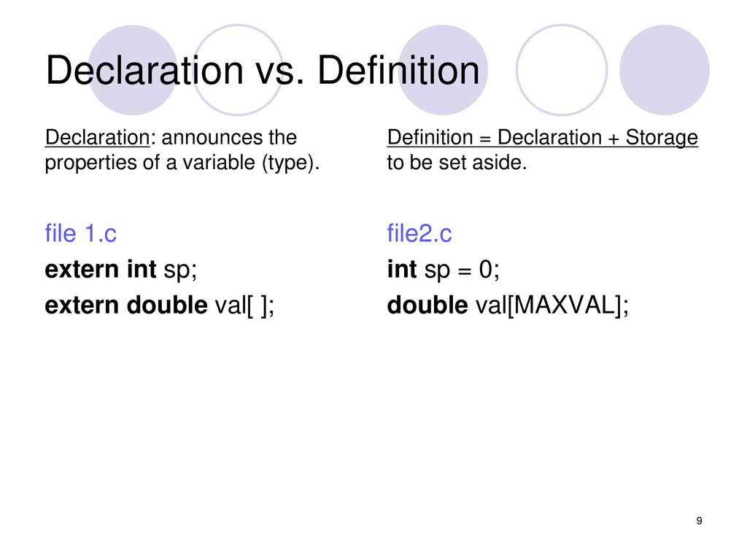Click the underlined word 'Declaration'

pyautogui.click(x=98, y=138)
